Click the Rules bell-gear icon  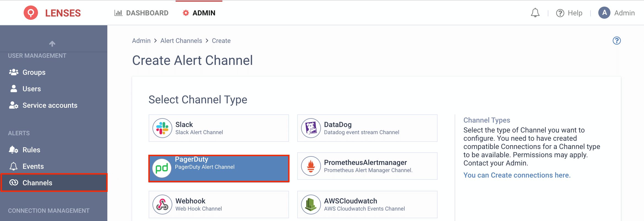(13, 150)
